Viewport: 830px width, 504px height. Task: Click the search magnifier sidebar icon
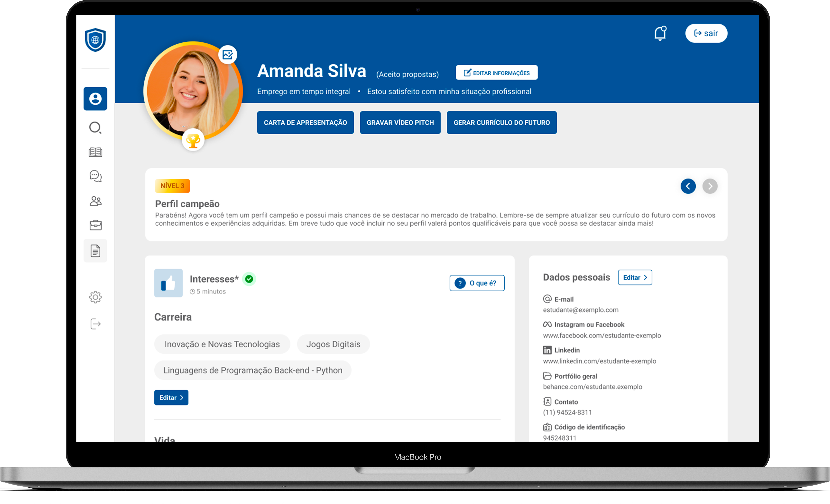click(x=95, y=128)
